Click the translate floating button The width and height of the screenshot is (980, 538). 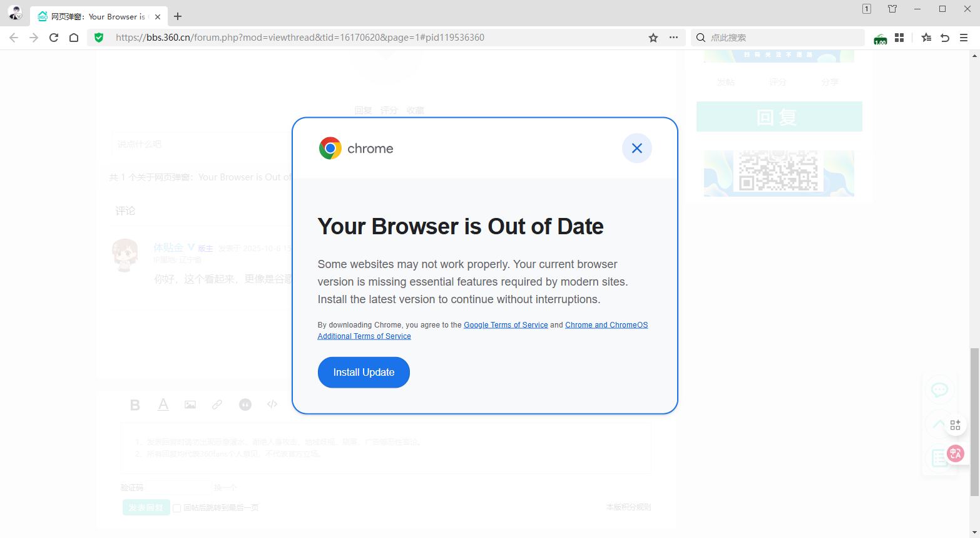[x=956, y=453]
